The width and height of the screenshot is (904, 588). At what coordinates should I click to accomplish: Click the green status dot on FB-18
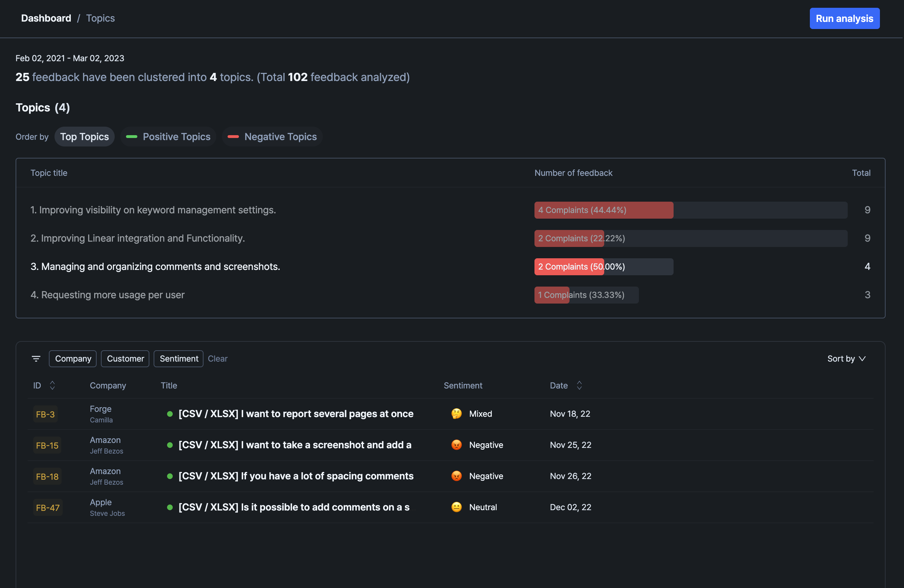coord(170,476)
